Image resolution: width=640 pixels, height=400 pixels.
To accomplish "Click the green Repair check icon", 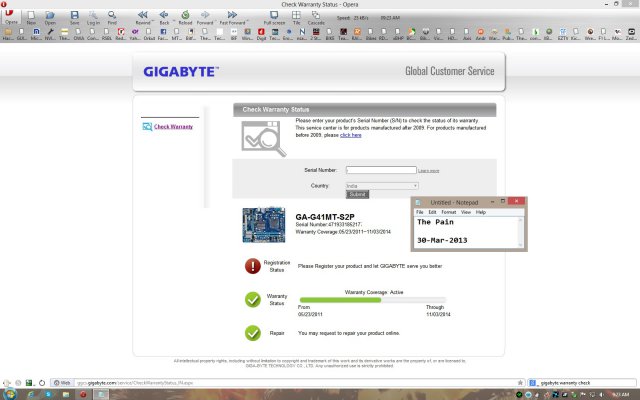I will [253, 333].
